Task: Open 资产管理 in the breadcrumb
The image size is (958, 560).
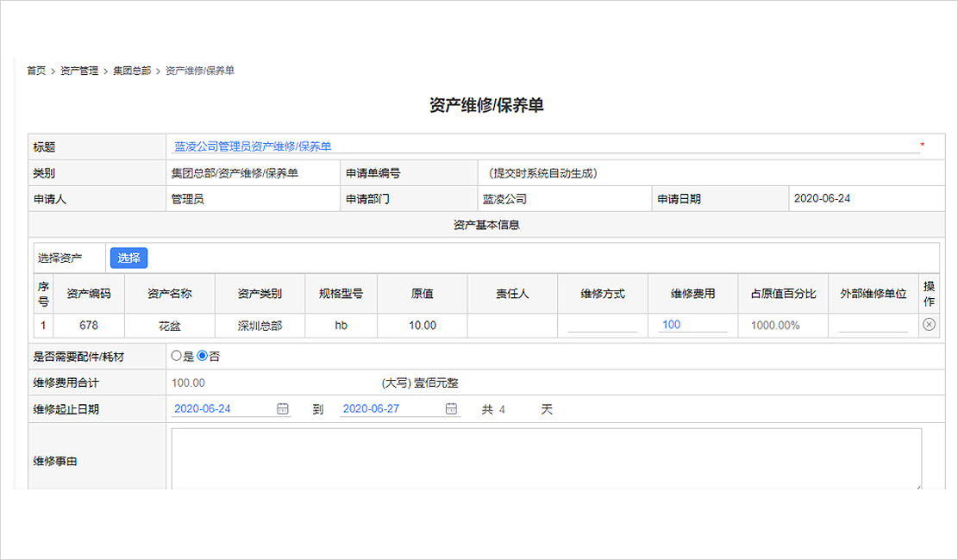Action: click(79, 71)
